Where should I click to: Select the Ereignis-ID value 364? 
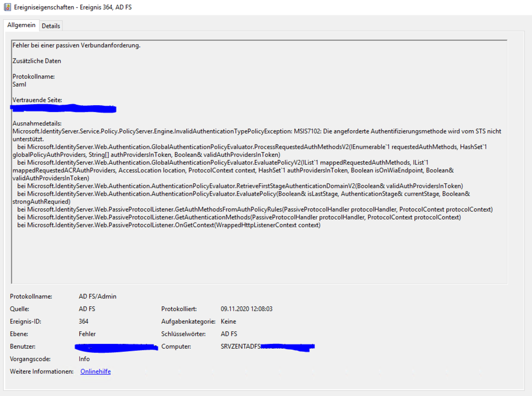[84, 322]
